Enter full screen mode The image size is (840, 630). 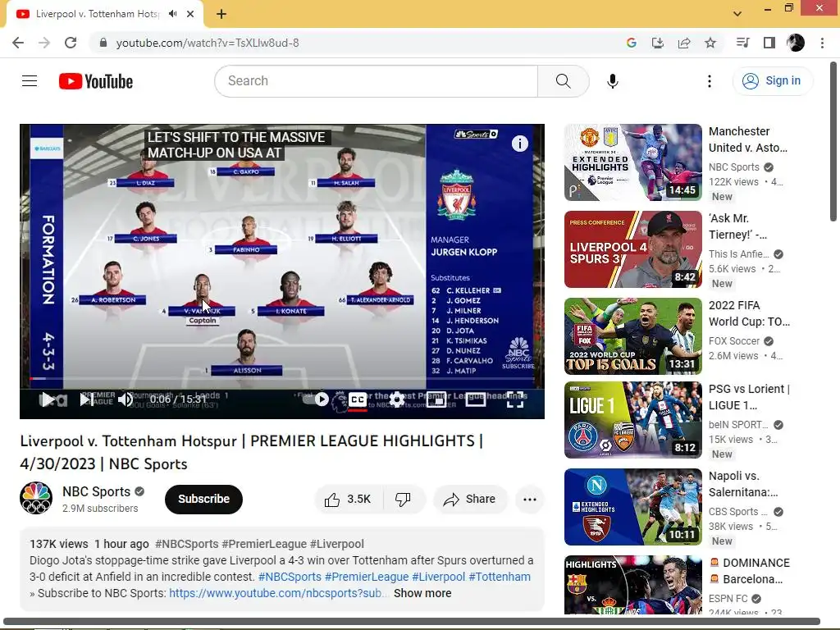coord(515,399)
